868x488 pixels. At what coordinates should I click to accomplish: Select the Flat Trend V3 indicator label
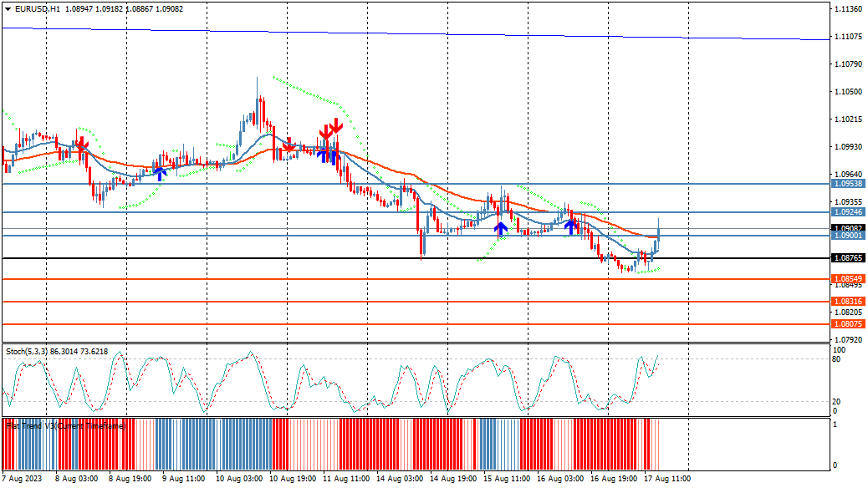pos(66,425)
